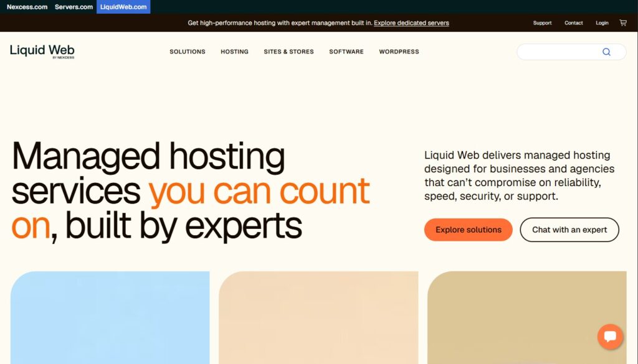Open the Solutions menu
This screenshot has height=364, width=638.
(187, 52)
